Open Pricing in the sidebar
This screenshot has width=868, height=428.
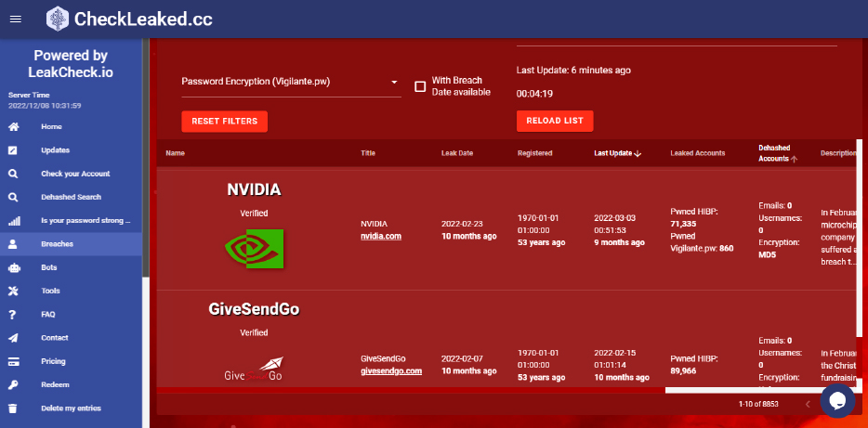coord(71,361)
